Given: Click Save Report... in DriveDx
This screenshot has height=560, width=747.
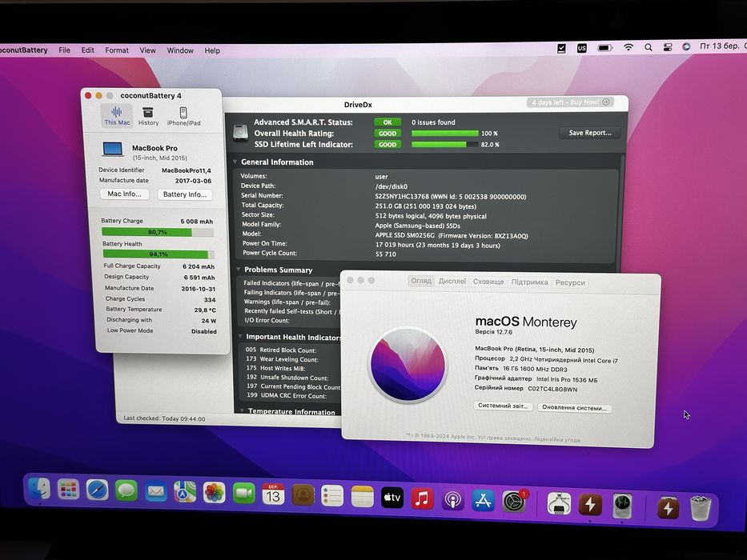Looking at the screenshot, I should pyautogui.click(x=590, y=133).
